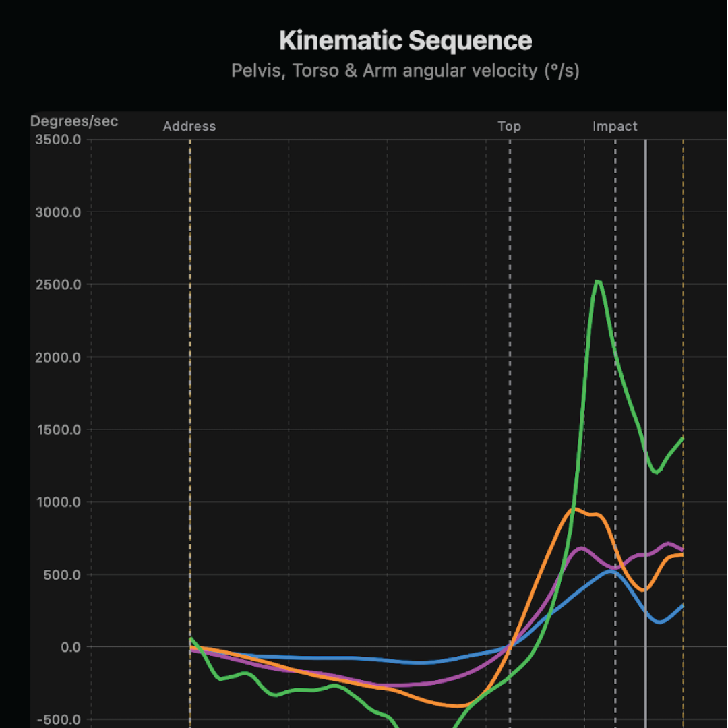This screenshot has width=728, height=728.
Task: Click the green curve's peak near 2500
Action: (x=597, y=281)
